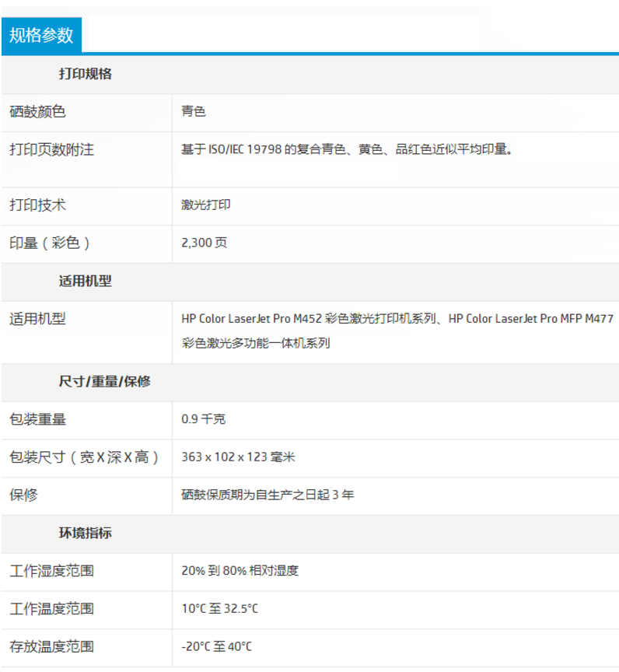Click the 工作湿度范围 label

pos(52,571)
